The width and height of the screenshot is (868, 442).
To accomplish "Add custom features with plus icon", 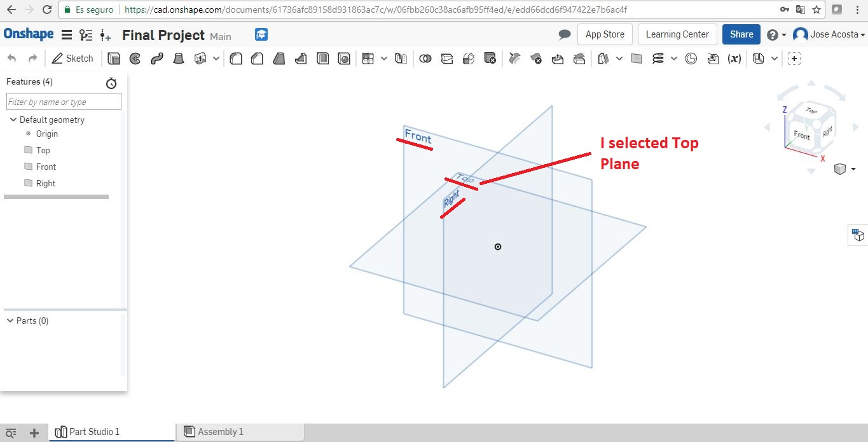I will click(x=794, y=59).
